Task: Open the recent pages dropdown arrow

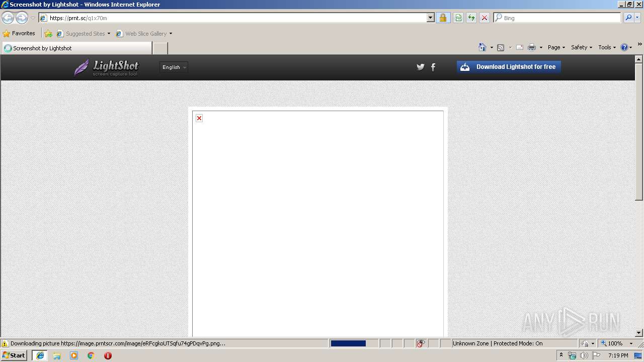Action: tap(33, 18)
